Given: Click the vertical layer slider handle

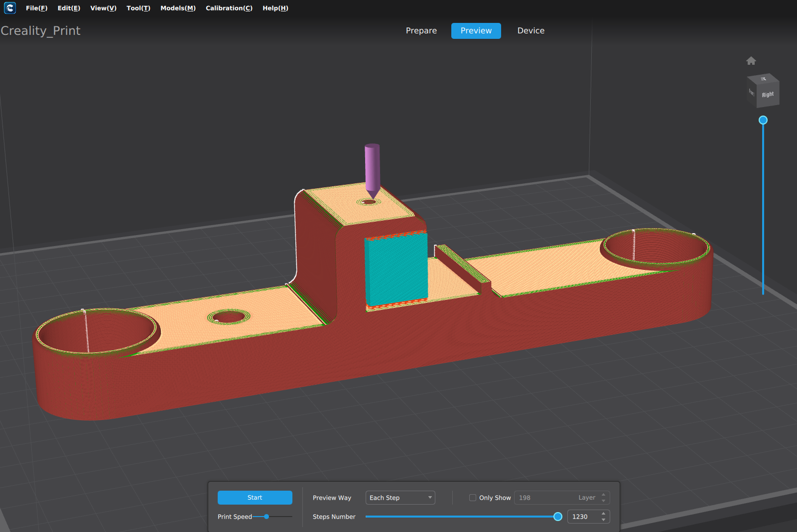Looking at the screenshot, I should (763, 120).
